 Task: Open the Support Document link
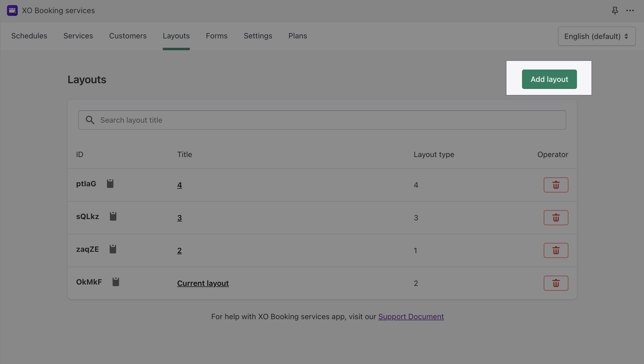click(x=411, y=316)
